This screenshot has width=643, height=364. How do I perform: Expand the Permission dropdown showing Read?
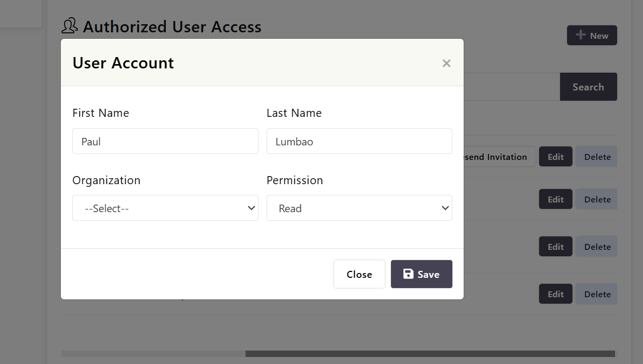coord(359,208)
